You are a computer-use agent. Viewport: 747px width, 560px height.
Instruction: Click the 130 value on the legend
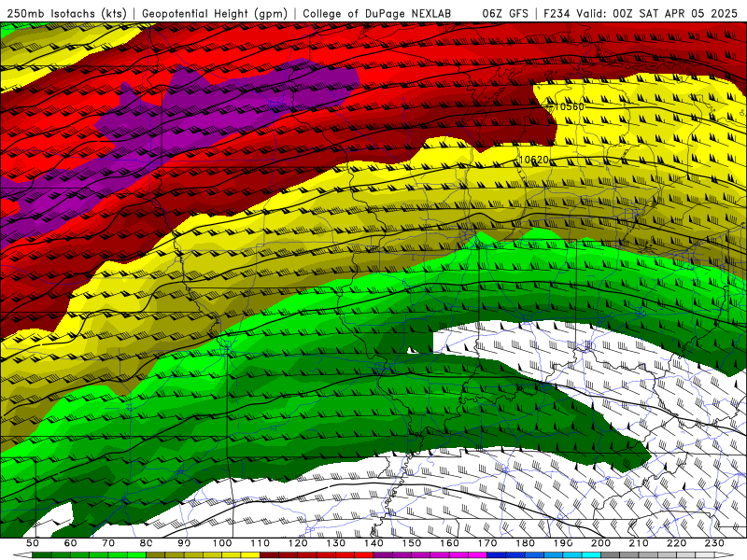click(336, 543)
